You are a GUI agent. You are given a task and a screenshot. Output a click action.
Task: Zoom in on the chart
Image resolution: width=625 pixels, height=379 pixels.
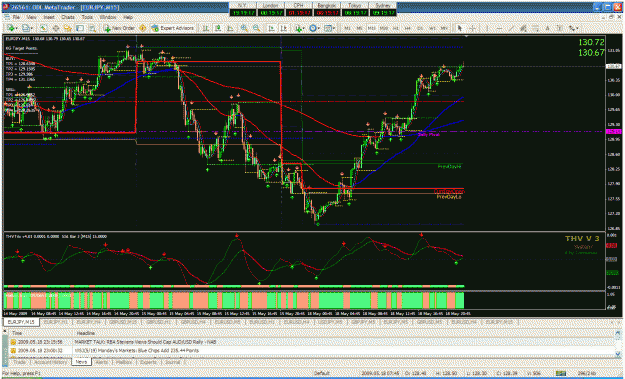click(x=244, y=28)
